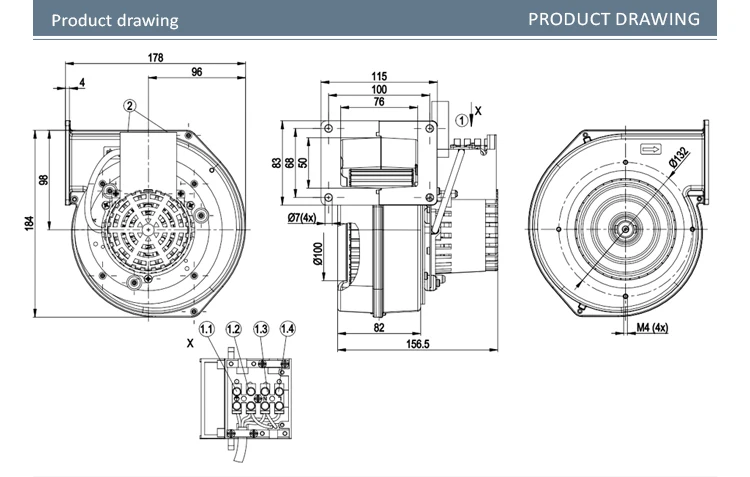This screenshot has height=477, width=750.
Task: Select the 83 vertical dimension
Action: coord(276,163)
